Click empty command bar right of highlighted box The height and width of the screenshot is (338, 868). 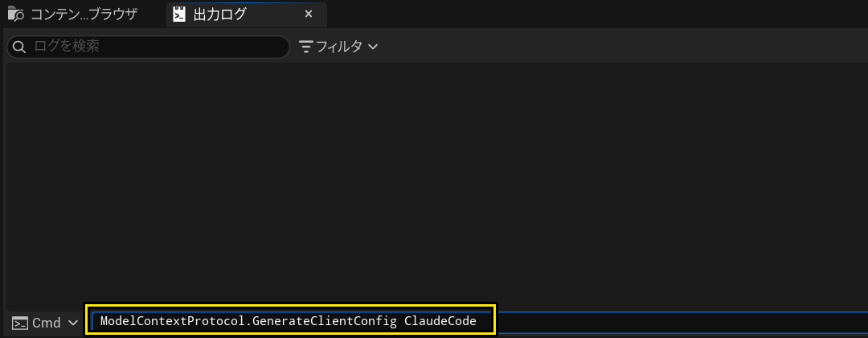click(681, 321)
